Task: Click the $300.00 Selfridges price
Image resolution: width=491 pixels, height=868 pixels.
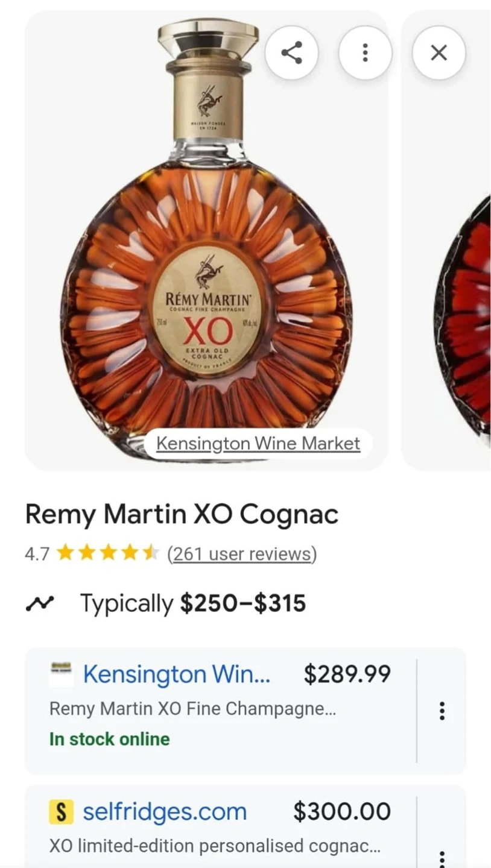Action: [x=342, y=812]
